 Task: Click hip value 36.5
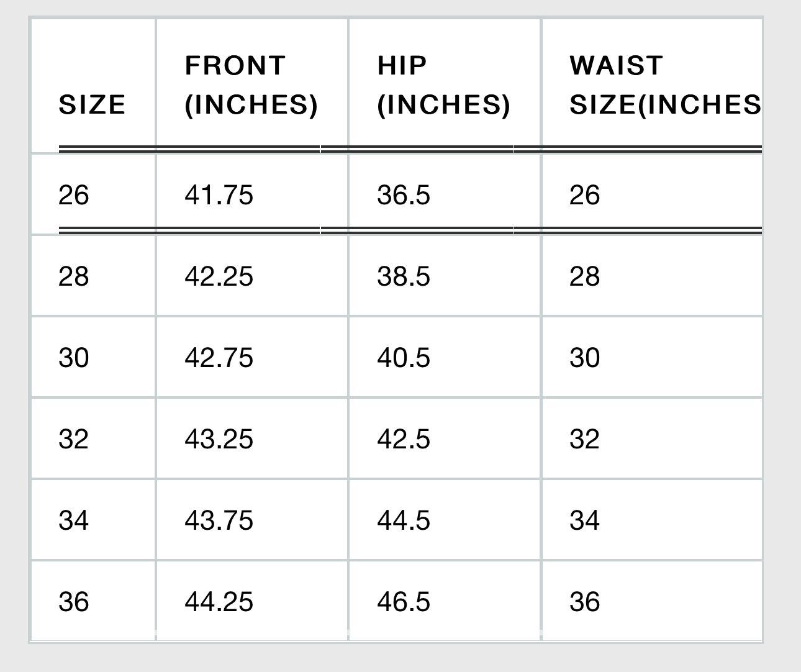pyautogui.click(x=403, y=195)
